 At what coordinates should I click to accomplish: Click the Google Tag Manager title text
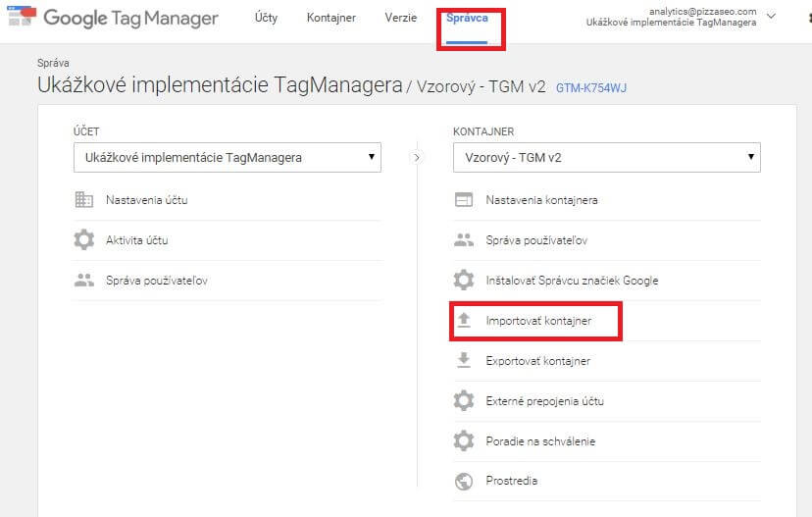pyautogui.click(x=130, y=18)
